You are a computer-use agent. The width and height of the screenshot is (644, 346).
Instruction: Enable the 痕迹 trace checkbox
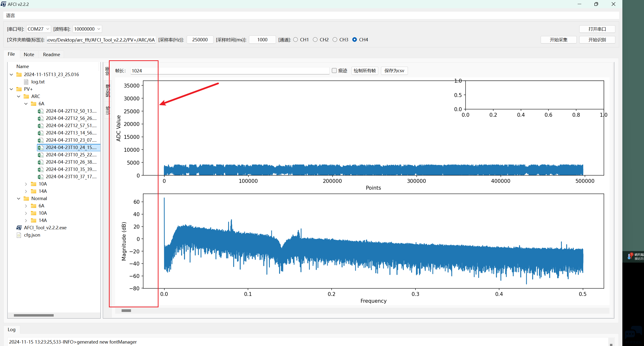[x=334, y=71]
